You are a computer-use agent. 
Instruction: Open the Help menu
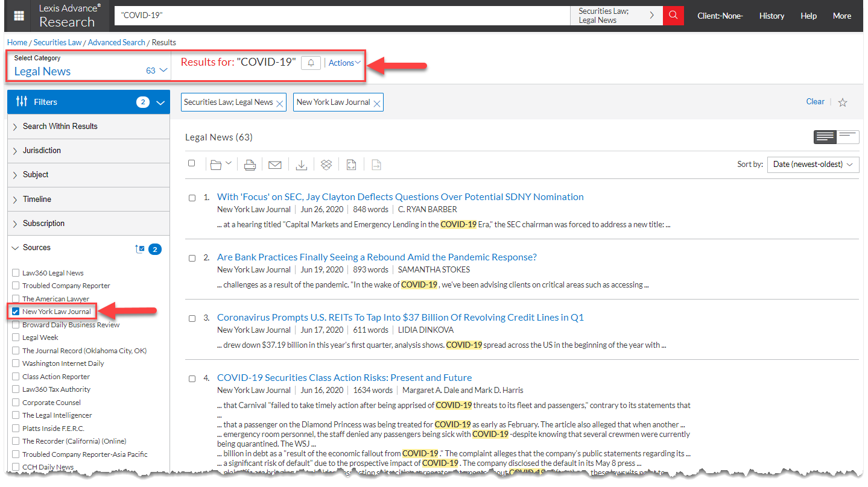808,16
